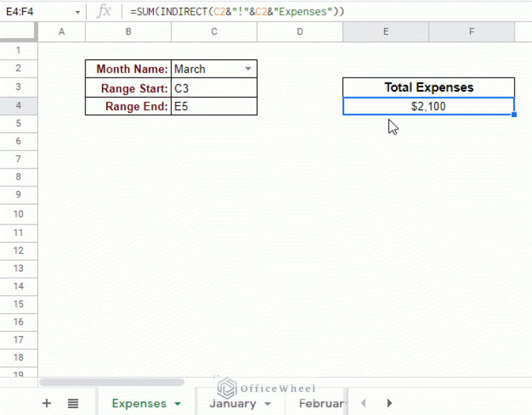Screen dimensions: 532x415
Task: Select the Expenses sheet tab
Action: coord(139,403)
